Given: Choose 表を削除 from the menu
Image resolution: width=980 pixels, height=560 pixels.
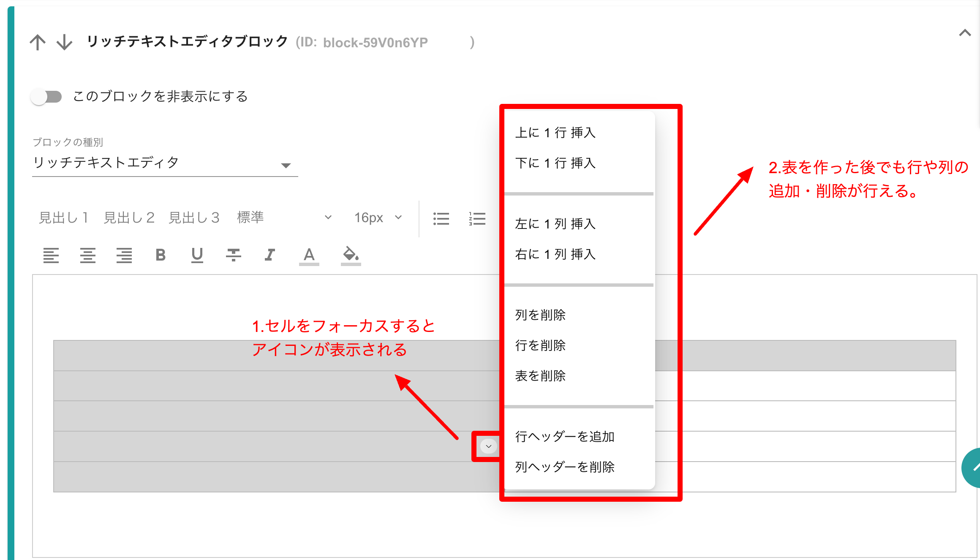Looking at the screenshot, I should (540, 375).
